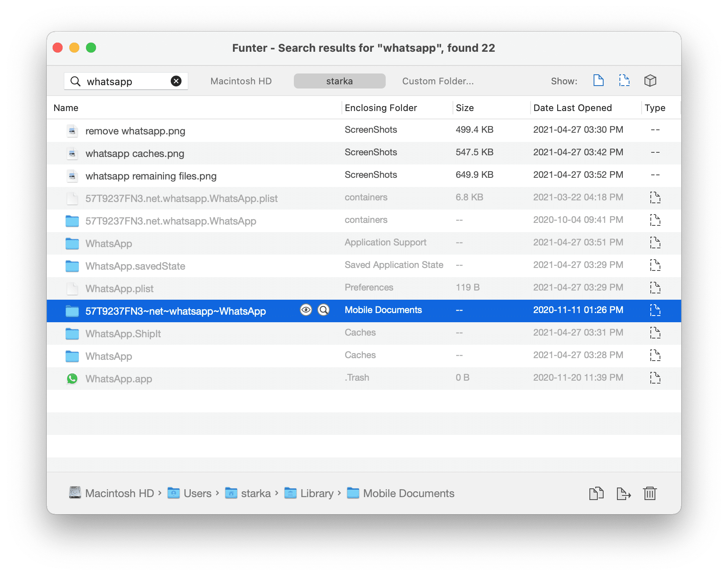Viewport: 728px width, 576px height.
Task: Select WhatsApp.savedState folder
Action: (364, 266)
